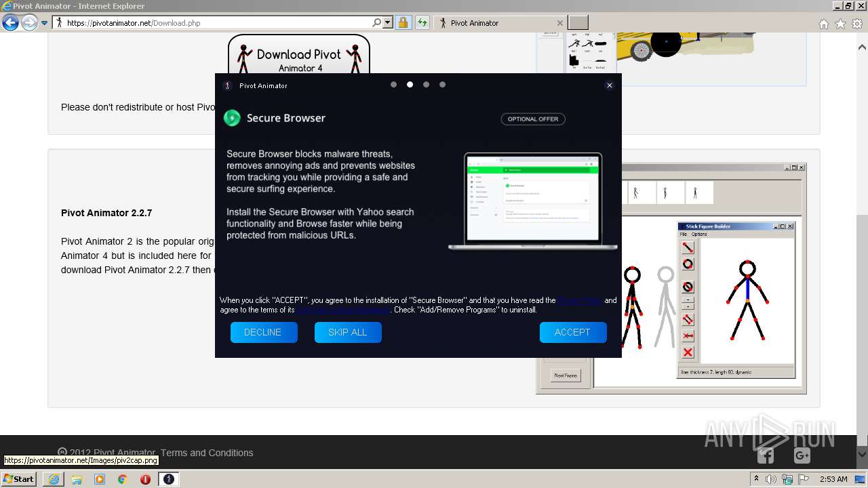Click Next Frame in the Pivot 2 screenshot

click(566, 375)
